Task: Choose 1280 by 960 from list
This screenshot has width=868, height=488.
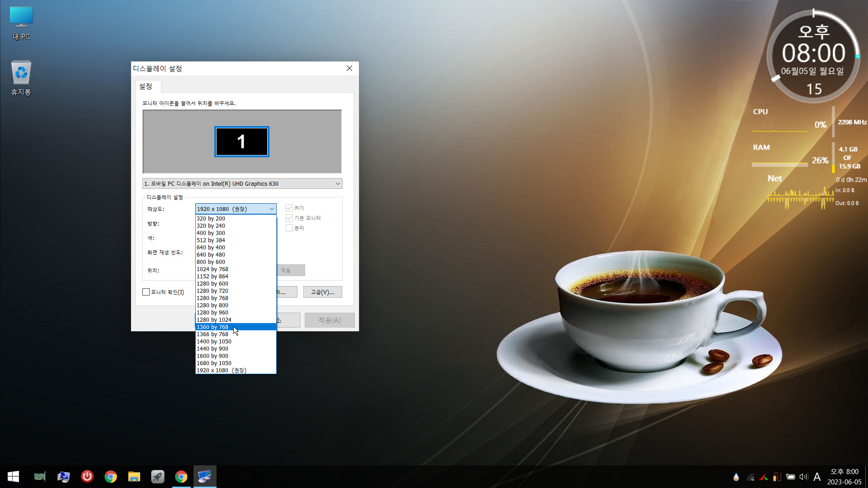Action: tap(236, 312)
